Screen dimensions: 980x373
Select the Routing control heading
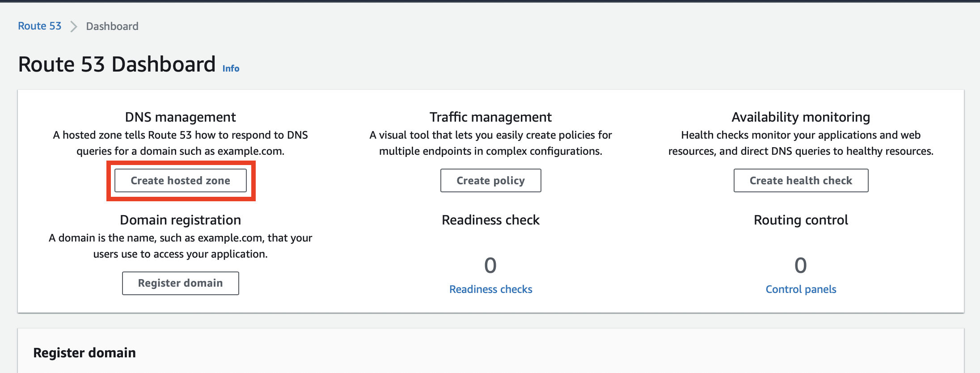click(801, 220)
